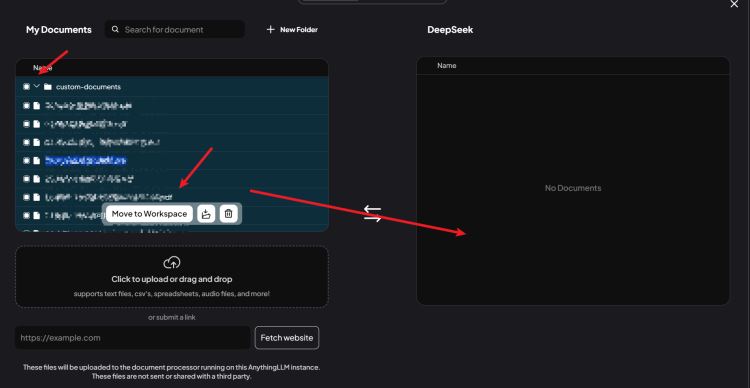Click the magnifier icon in document search
This screenshot has height=388, width=750.
pyautogui.click(x=115, y=29)
